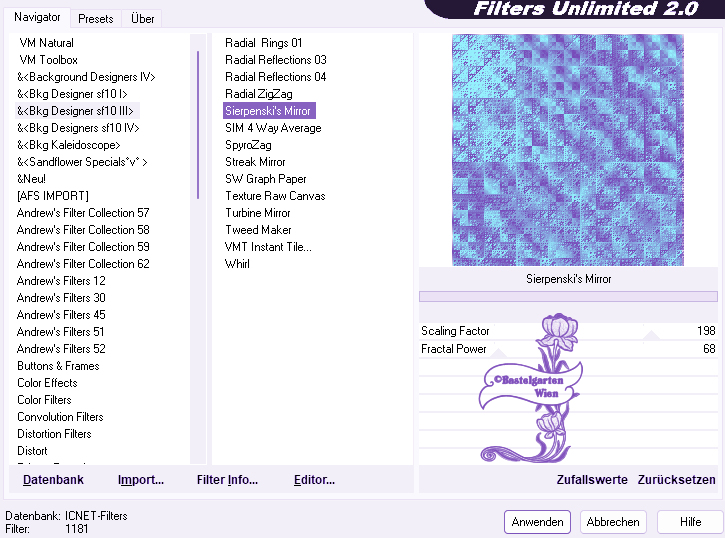This screenshot has height=538, width=725.
Task: Choose Texture Raw Canvas filter
Action: (x=275, y=196)
